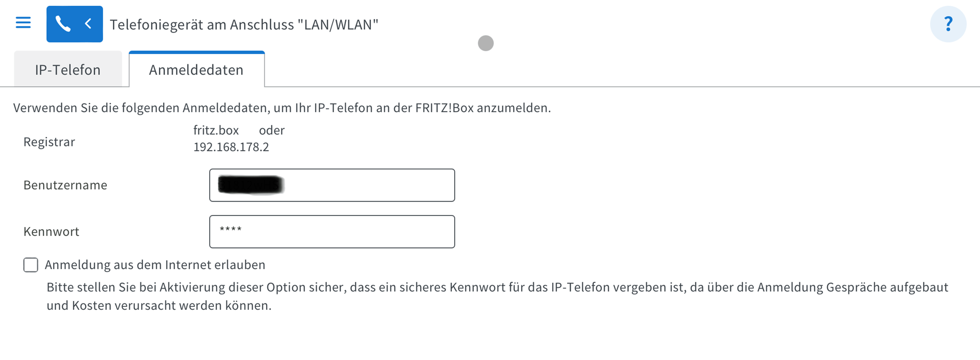Switch to the IP-Telefon tab

[x=67, y=70]
